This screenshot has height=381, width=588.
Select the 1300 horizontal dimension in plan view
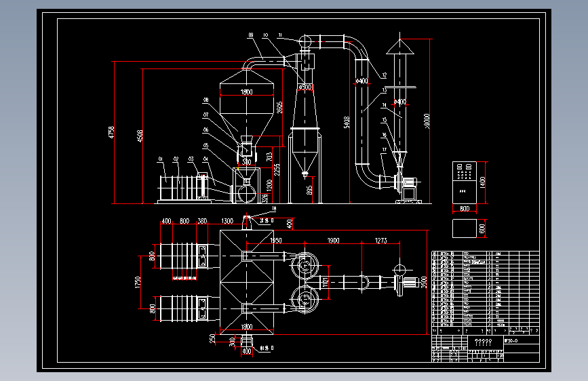click(x=227, y=221)
